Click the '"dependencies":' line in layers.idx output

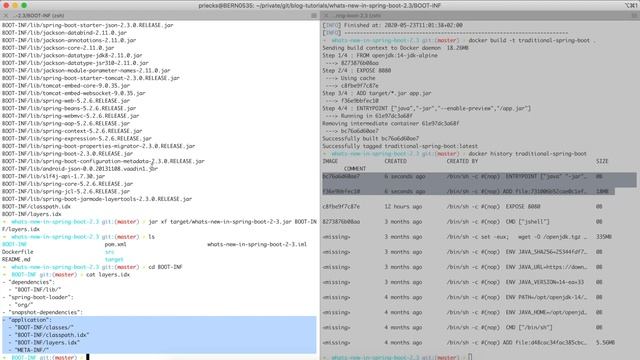point(28,282)
